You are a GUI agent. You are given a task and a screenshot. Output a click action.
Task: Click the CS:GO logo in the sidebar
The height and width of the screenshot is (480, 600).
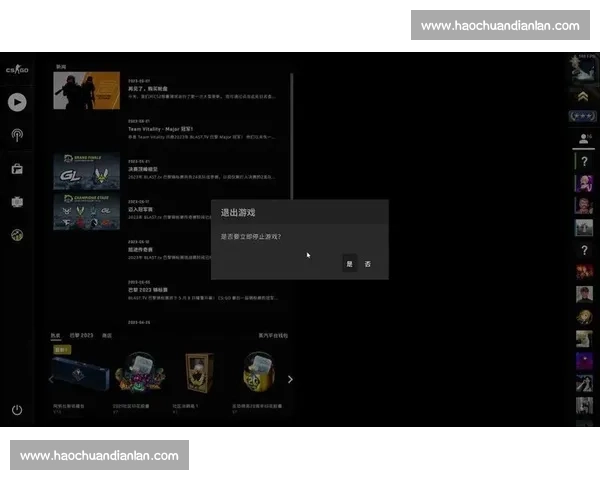pyautogui.click(x=17, y=70)
